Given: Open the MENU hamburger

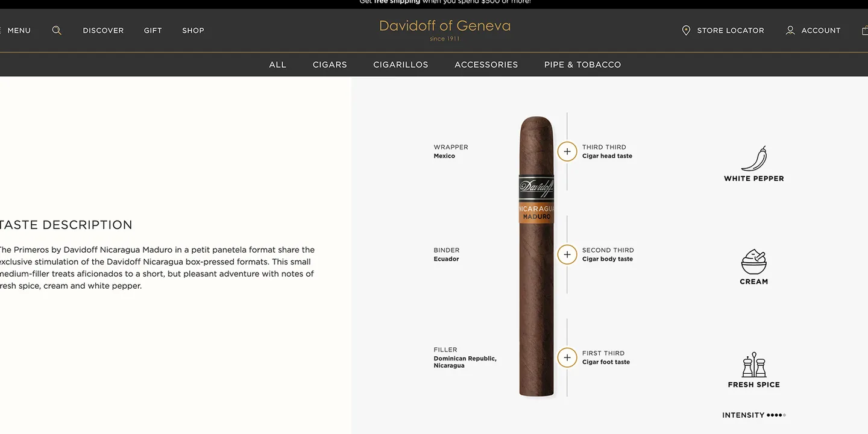Looking at the screenshot, I should [15, 30].
